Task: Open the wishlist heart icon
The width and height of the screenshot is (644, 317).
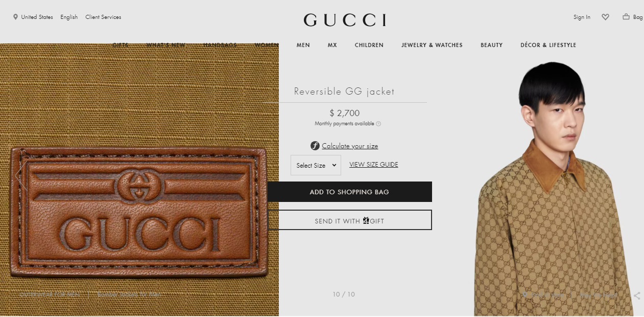Action: 605,17
